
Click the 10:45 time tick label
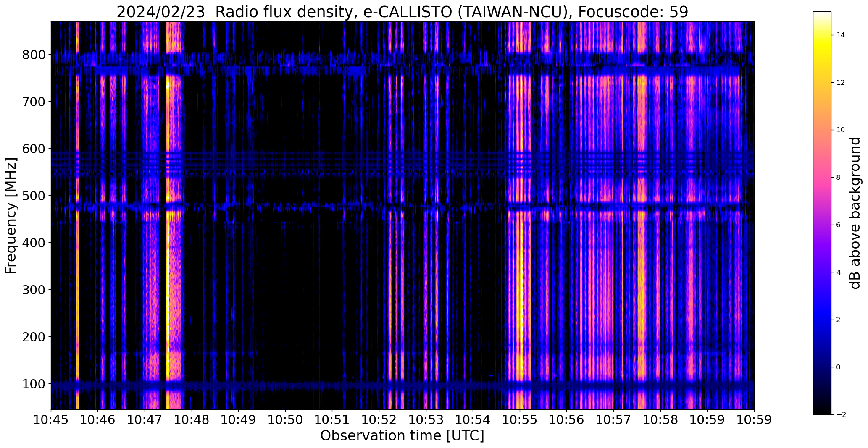[x=51, y=420]
